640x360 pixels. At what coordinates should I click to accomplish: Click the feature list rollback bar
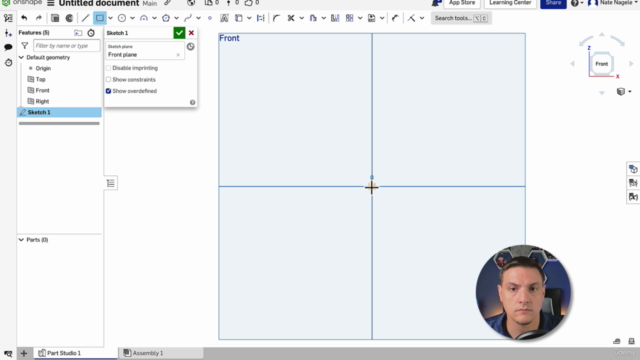[59, 123]
